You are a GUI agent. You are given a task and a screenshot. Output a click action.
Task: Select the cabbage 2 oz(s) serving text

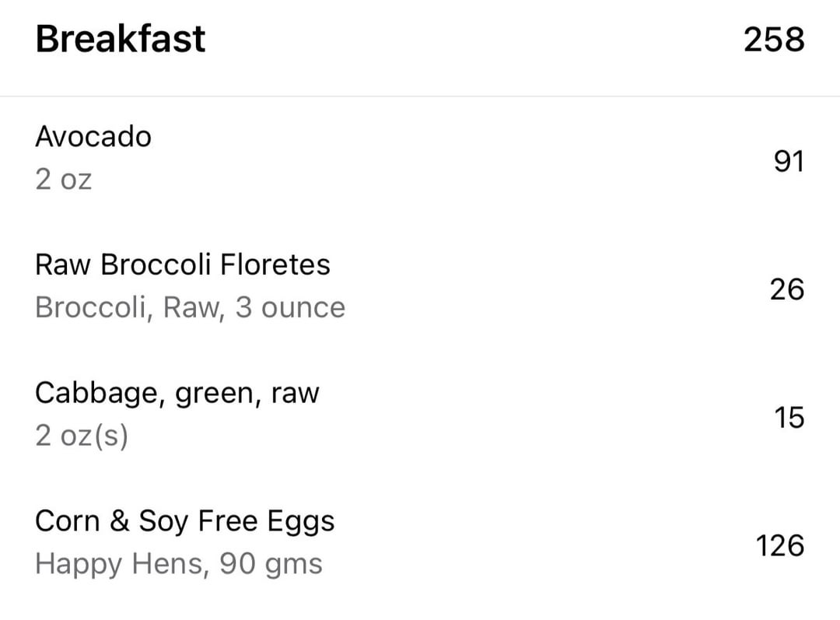82,436
